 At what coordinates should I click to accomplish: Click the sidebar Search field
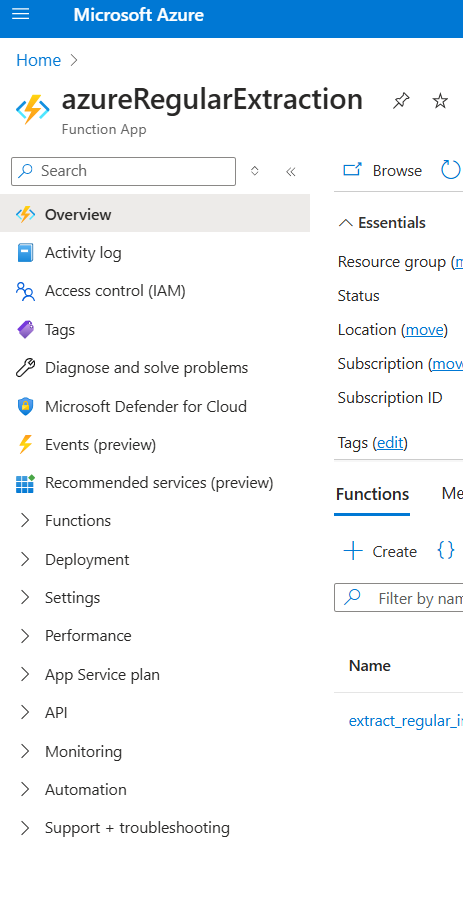pyautogui.click(x=124, y=171)
